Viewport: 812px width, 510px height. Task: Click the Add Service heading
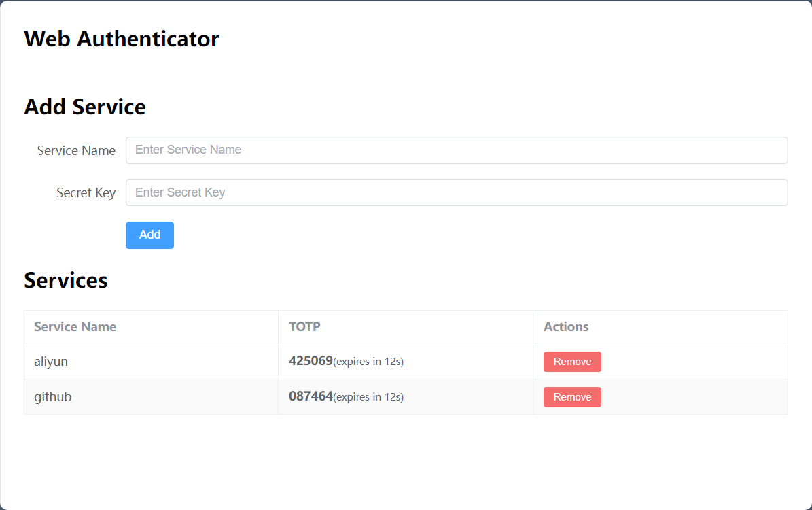[85, 107]
